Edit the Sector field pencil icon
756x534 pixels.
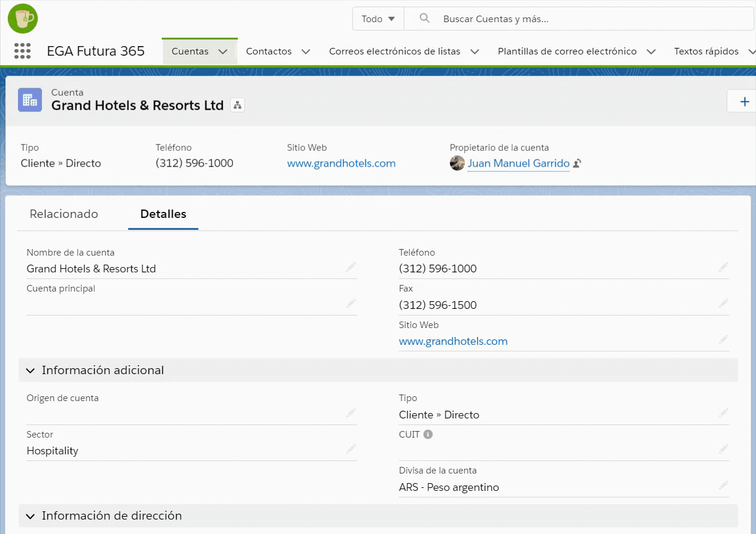(351, 450)
